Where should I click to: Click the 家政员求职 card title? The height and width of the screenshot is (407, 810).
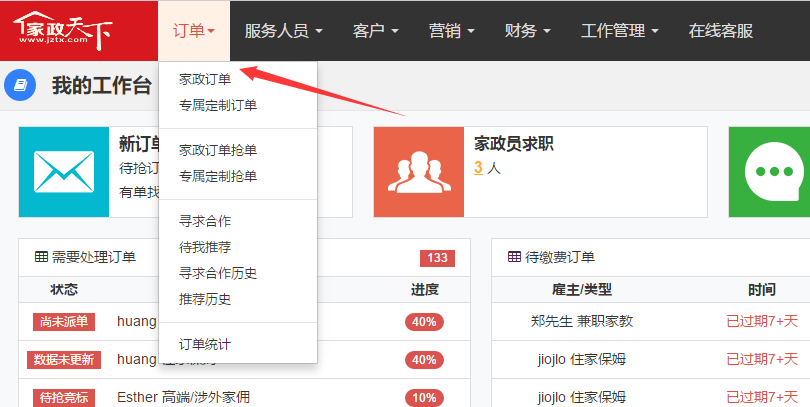click(514, 144)
